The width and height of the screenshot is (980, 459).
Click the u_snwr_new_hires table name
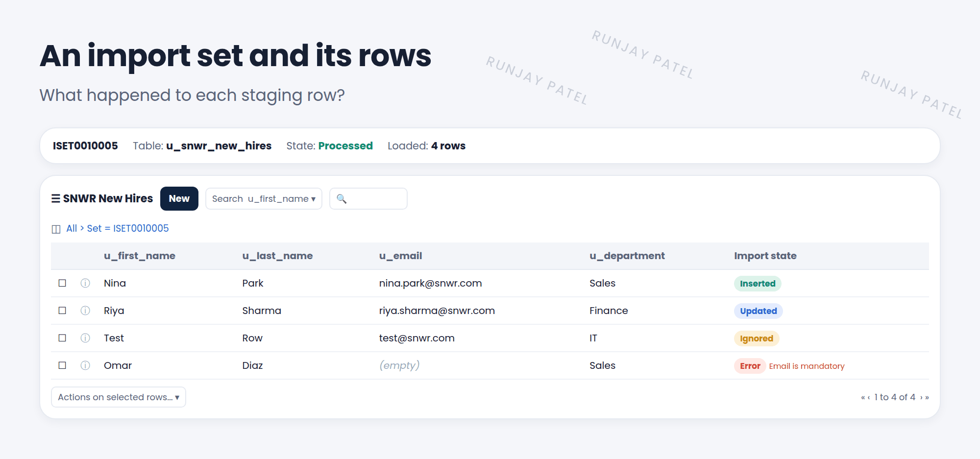click(219, 146)
